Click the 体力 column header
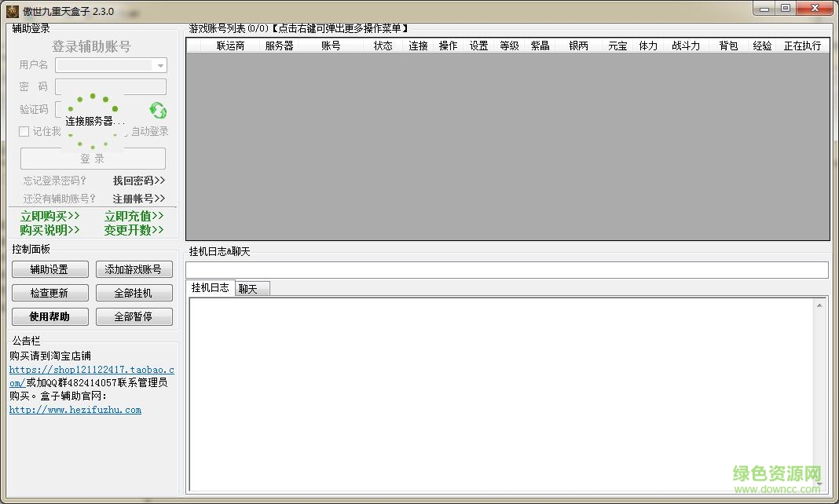The height and width of the screenshot is (504, 839). click(x=648, y=46)
